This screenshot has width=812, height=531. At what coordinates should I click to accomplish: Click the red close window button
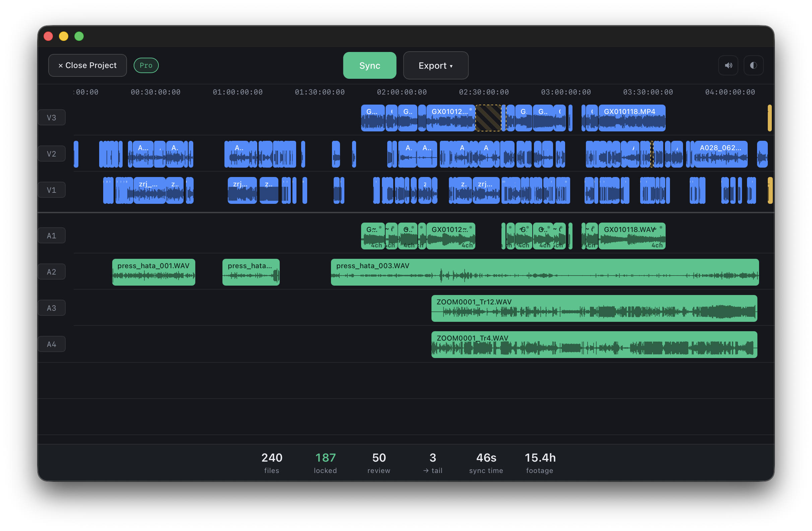[x=49, y=36]
